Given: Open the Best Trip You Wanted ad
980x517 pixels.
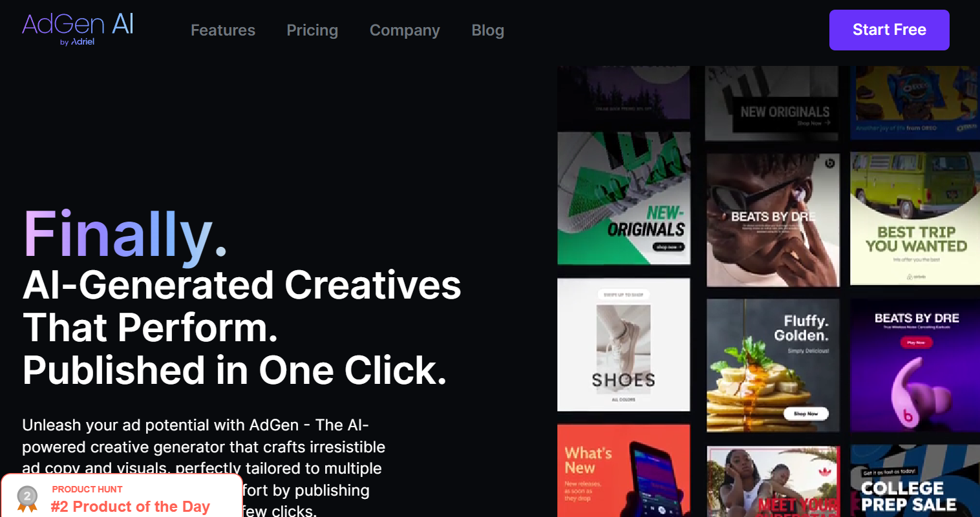Looking at the screenshot, I should pos(915,218).
